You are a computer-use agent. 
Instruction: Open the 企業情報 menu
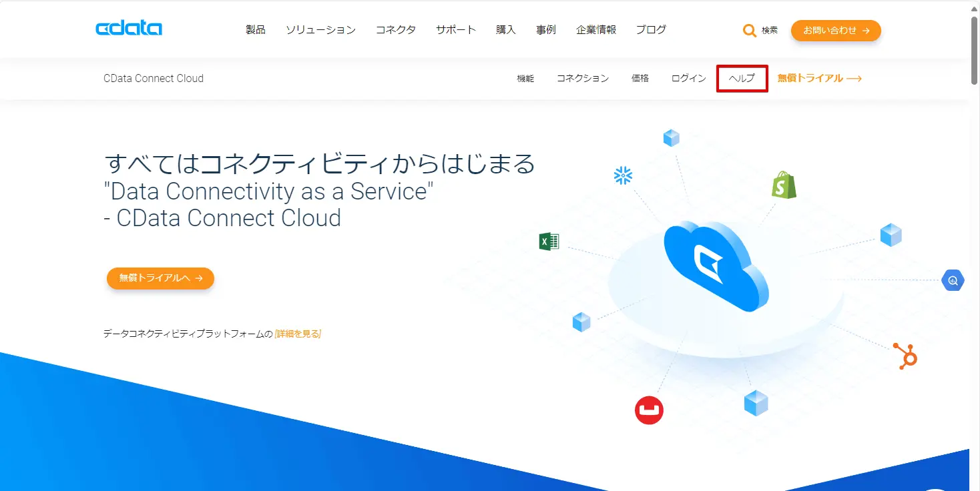click(x=596, y=30)
